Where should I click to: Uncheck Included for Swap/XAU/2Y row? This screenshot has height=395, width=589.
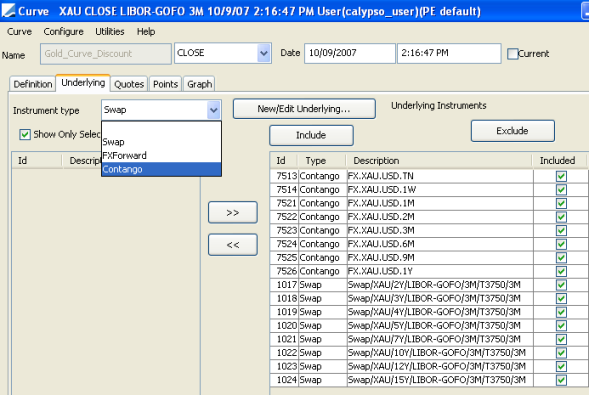tap(561, 285)
